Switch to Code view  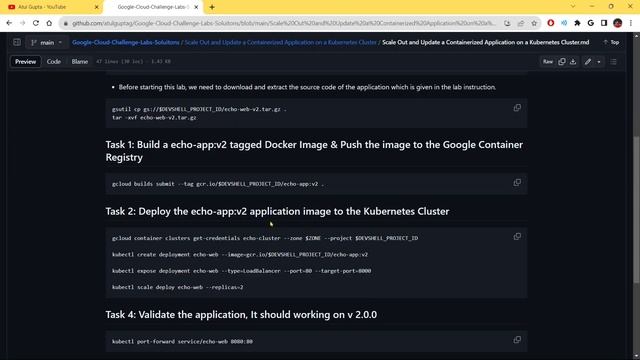(x=53, y=62)
